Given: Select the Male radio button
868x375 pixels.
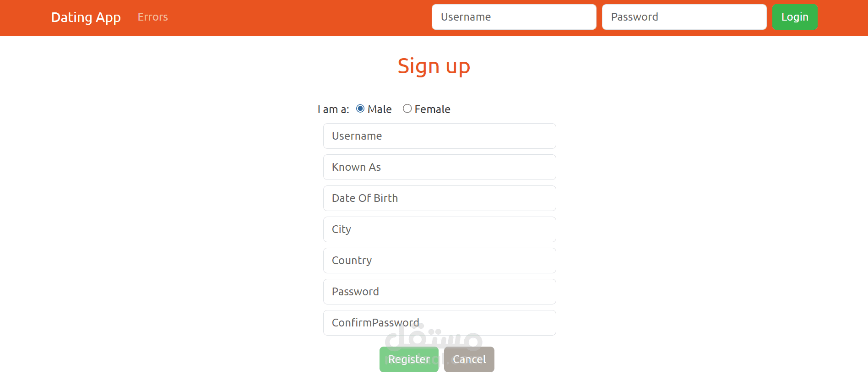Looking at the screenshot, I should pyautogui.click(x=360, y=109).
